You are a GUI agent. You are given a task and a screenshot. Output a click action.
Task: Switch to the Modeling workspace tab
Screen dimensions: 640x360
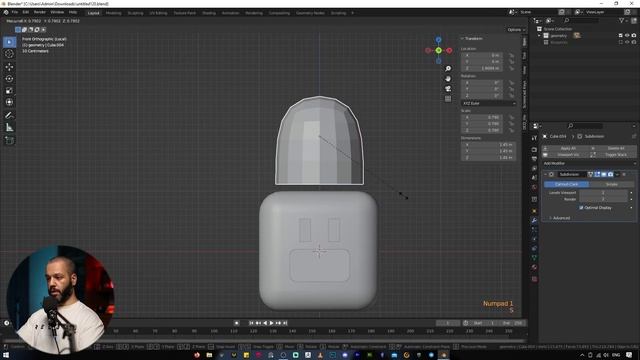point(113,13)
